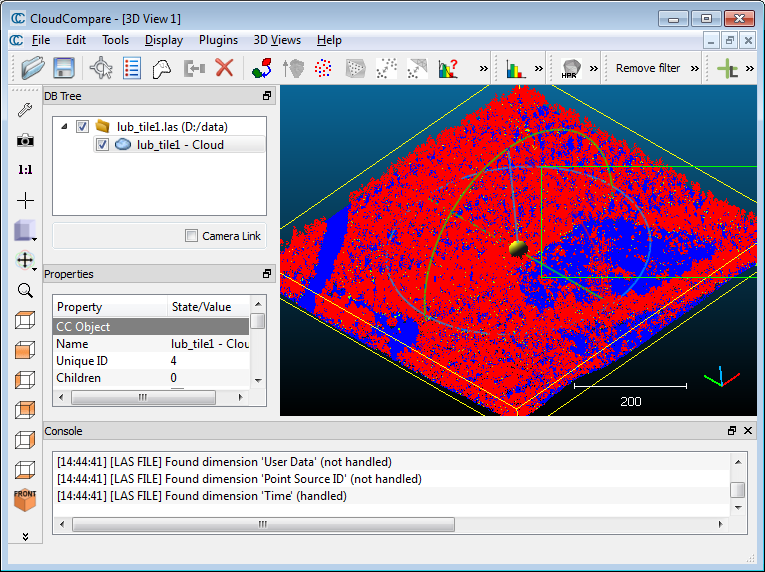This screenshot has width=765, height=572.
Task: Activate the point picking tool
Action: pyautogui.click(x=101, y=68)
